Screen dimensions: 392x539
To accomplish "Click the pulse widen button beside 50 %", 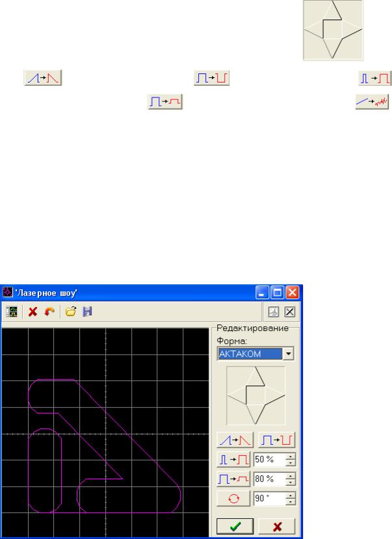I will click(x=233, y=460).
